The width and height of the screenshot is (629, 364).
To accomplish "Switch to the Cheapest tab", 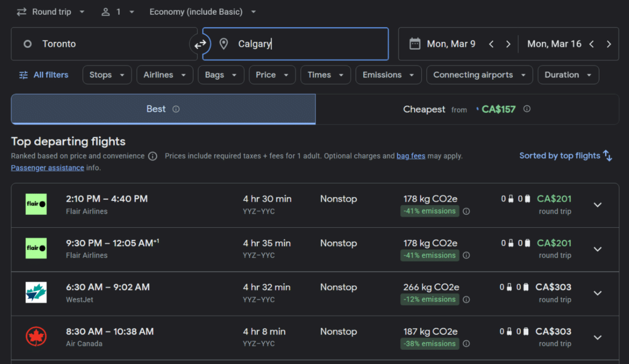I will pos(467,109).
